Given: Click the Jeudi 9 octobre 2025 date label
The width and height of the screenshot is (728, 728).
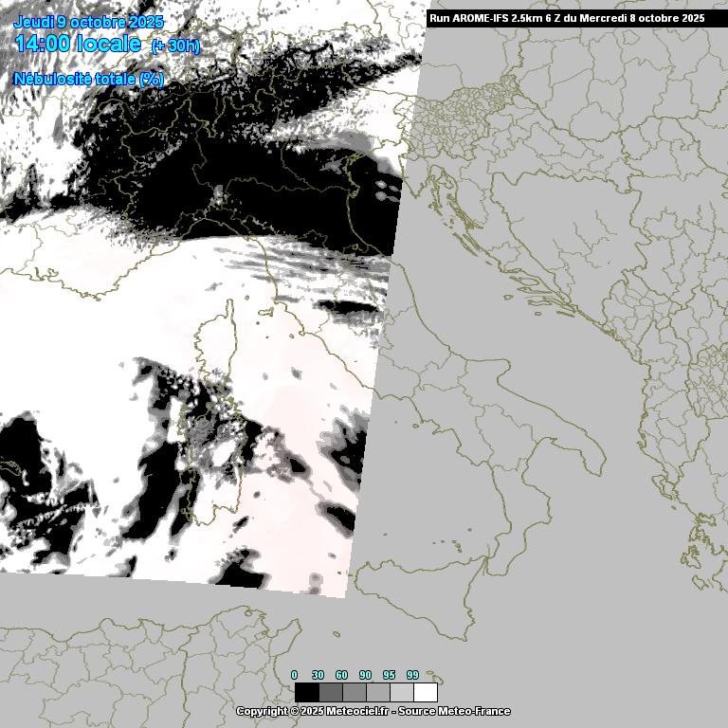Looking at the screenshot, I should tap(89, 22).
